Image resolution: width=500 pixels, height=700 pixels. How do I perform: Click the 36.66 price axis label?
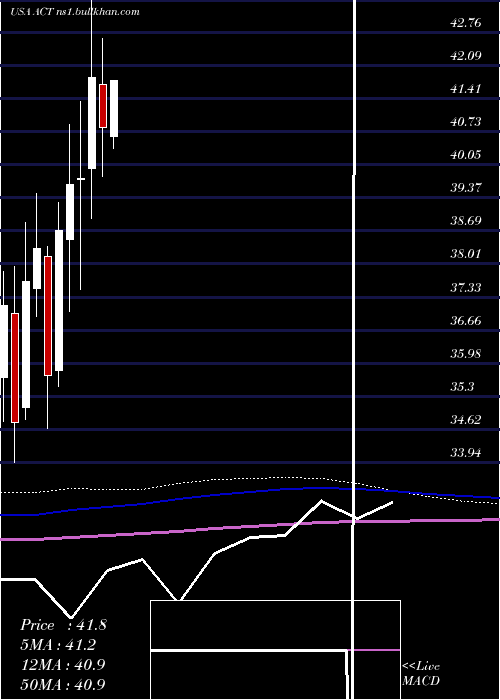point(466,321)
